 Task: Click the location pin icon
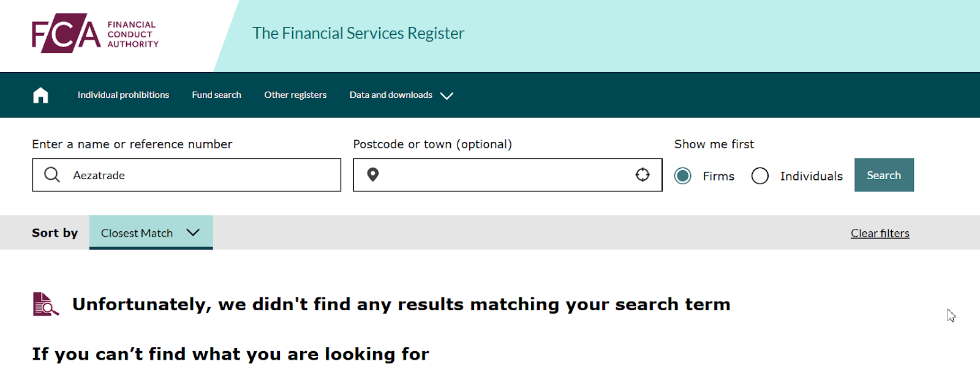(372, 175)
